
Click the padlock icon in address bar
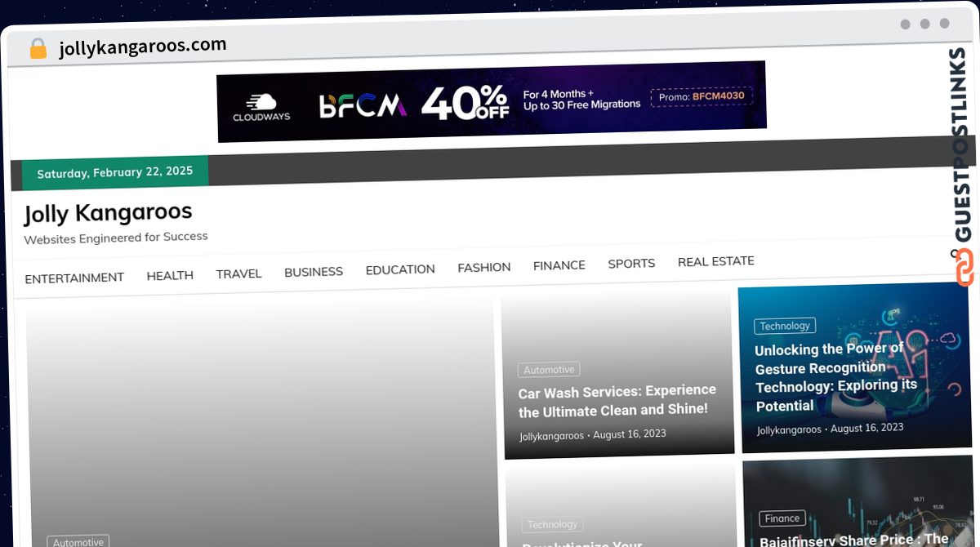[38, 49]
